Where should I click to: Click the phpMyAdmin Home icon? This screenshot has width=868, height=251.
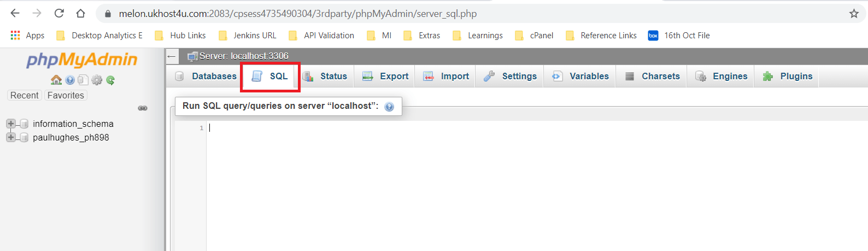coord(56,80)
